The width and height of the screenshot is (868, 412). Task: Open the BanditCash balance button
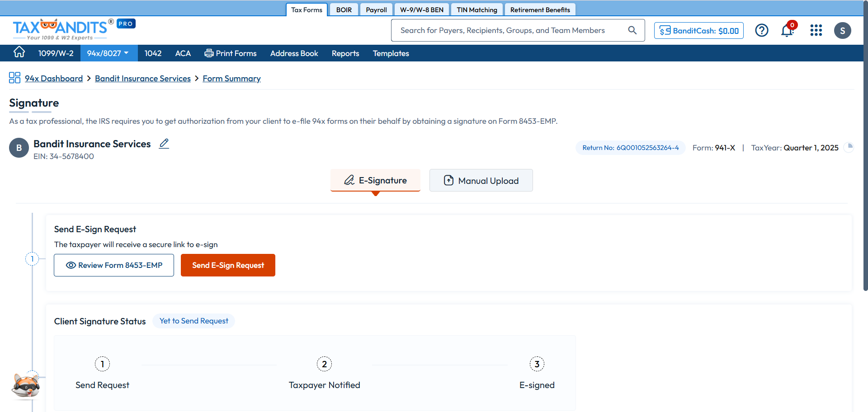698,31
